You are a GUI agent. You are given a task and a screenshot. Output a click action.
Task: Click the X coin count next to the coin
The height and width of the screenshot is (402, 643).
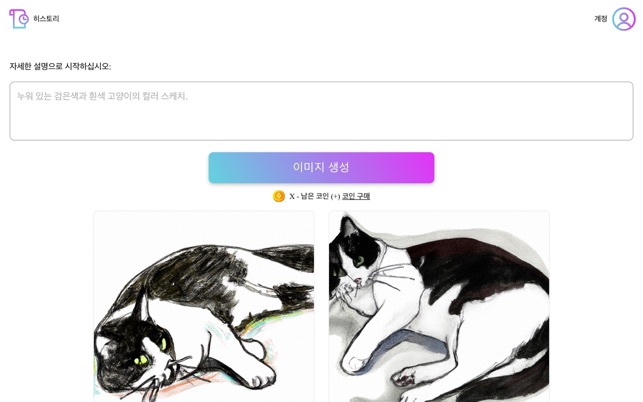click(292, 196)
